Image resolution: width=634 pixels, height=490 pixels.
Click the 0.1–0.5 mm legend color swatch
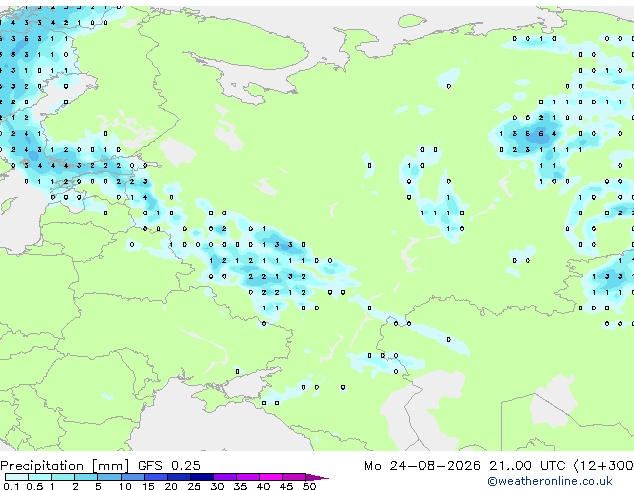(x=17, y=477)
